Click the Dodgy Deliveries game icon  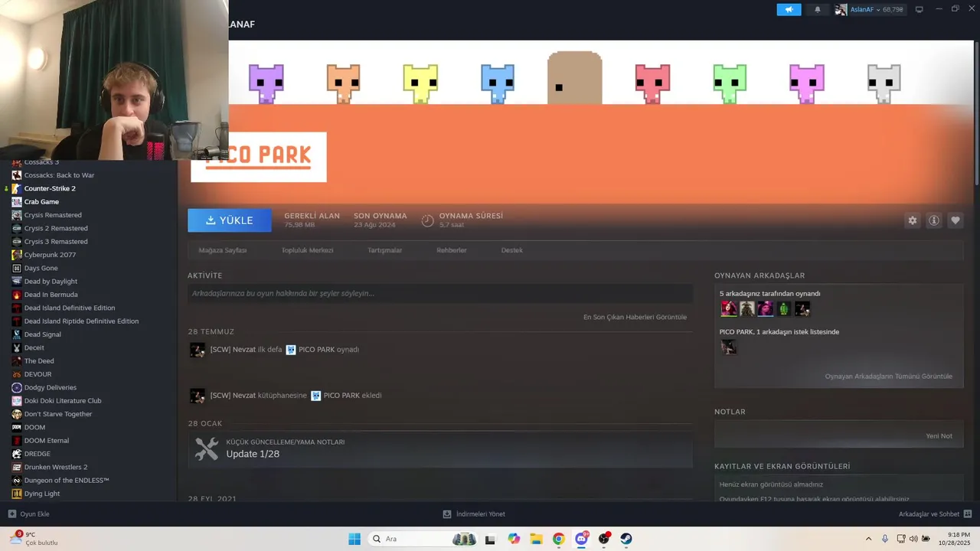[x=17, y=387]
